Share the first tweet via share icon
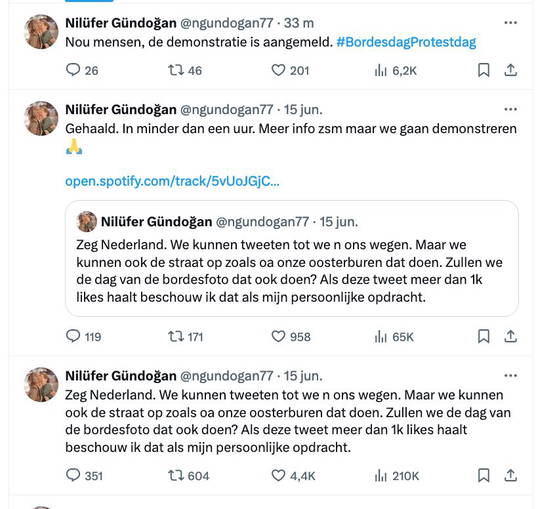Image resolution: width=555 pixels, height=509 pixels. [510, 70]
